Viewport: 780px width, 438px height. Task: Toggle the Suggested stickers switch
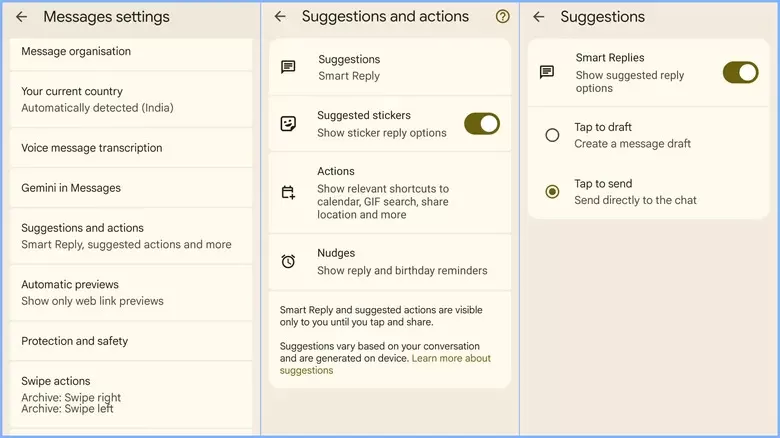482,123
